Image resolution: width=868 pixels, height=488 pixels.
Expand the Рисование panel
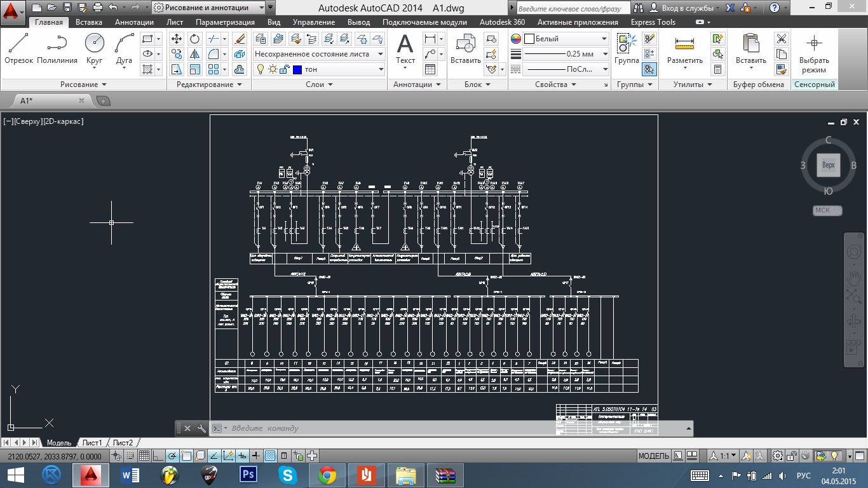coord(83,85)
